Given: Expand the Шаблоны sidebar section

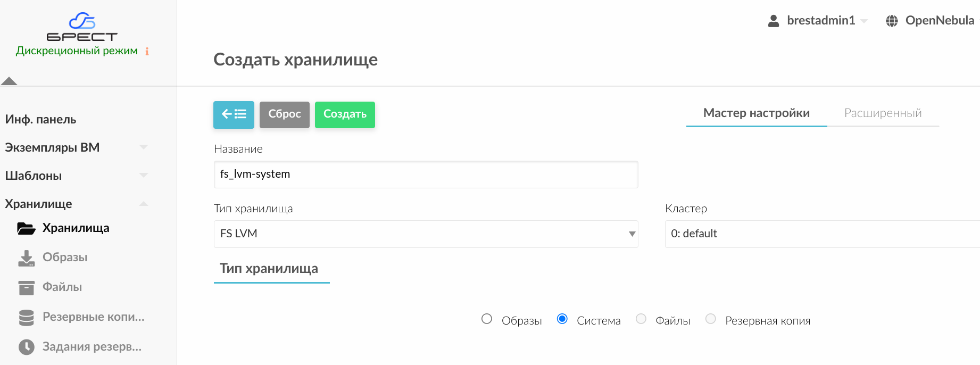Looking at the screenshot, I should pos(143,176).
